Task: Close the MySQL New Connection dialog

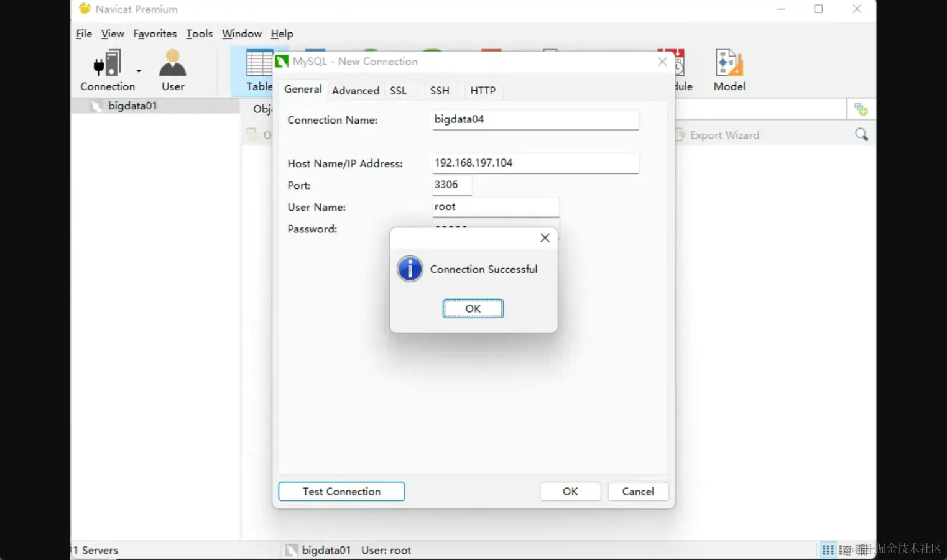Action: [x=662, y=61]
